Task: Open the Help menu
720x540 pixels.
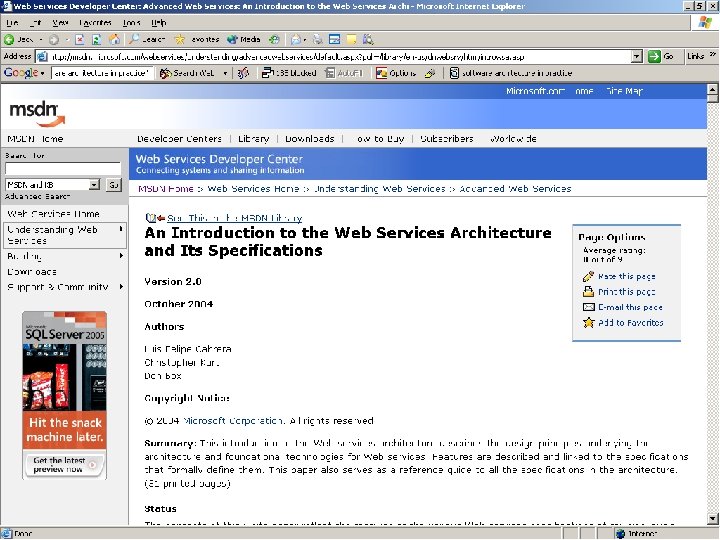Action: 159,22
